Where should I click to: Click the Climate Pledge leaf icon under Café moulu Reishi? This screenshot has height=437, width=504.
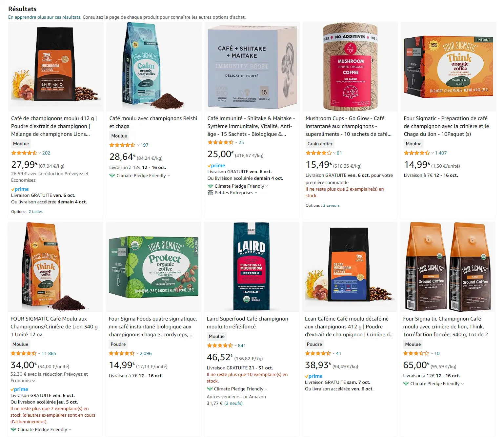tap(112, 176)
